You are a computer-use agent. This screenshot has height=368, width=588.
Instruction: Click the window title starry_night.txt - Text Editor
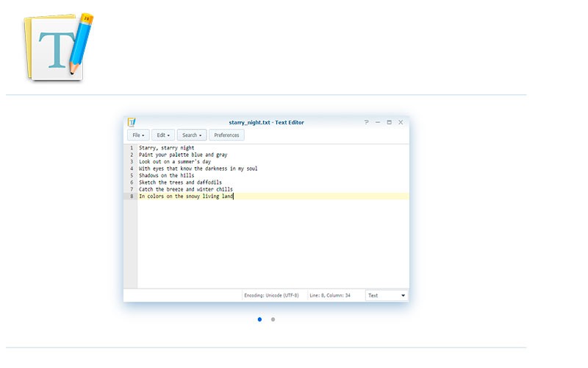266,122
